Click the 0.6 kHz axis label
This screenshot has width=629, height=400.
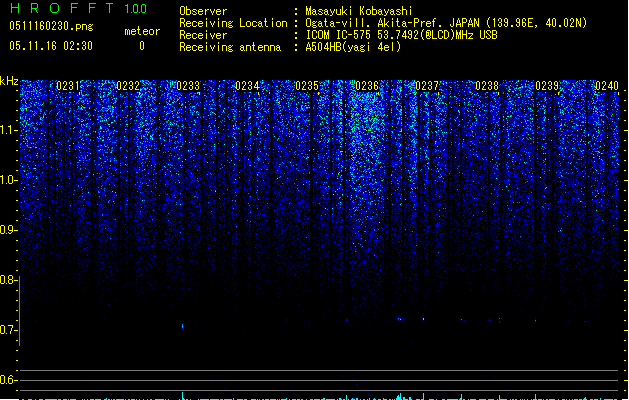(x=8, y=380)
